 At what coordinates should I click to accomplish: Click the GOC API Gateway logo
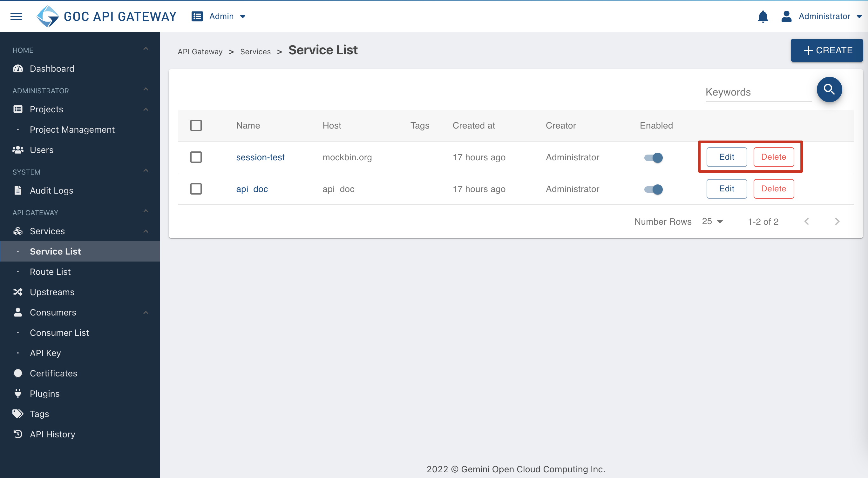click(x=106, y=16)
